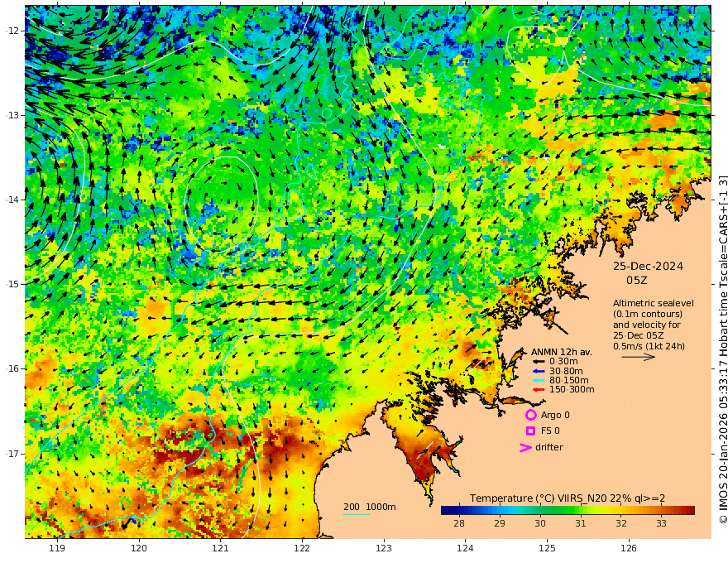The width and height of the screenshot is (728, 563).
Task: Click the latitude axis label -12
Action: point(12,31)
